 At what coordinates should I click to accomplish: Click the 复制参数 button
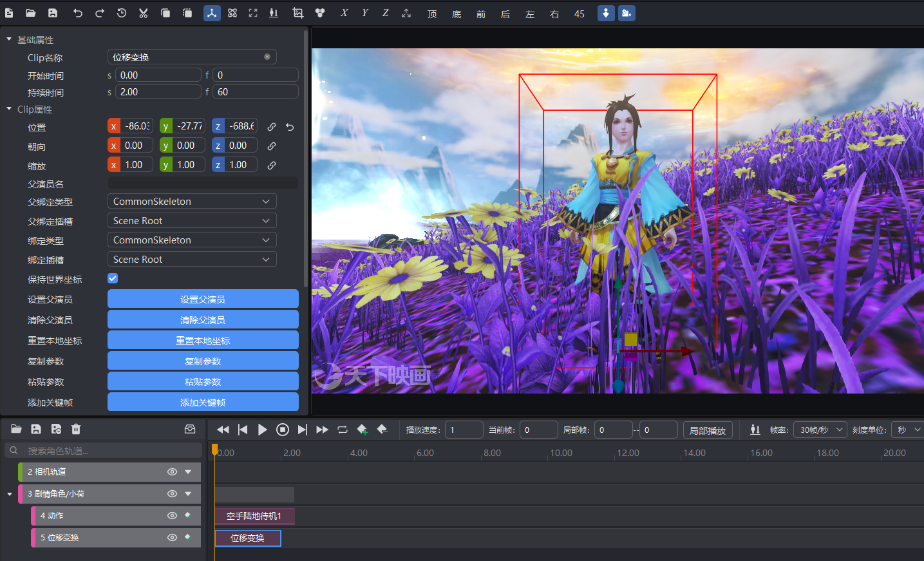tap(203, 361)
